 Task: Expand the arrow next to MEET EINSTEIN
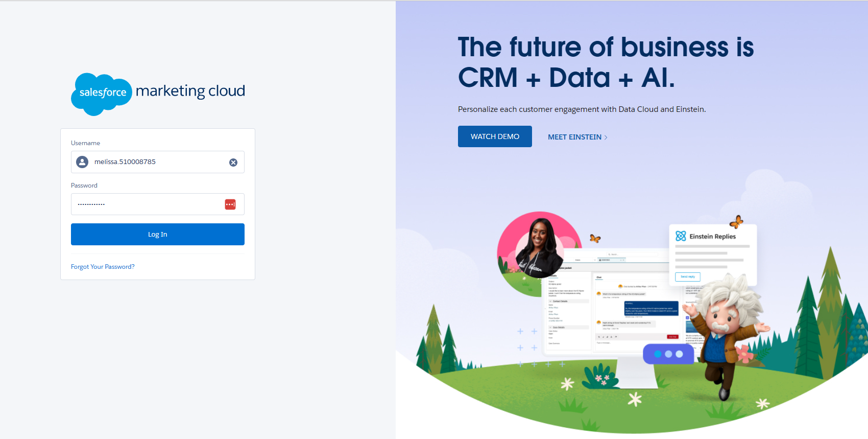pos(606,137)
